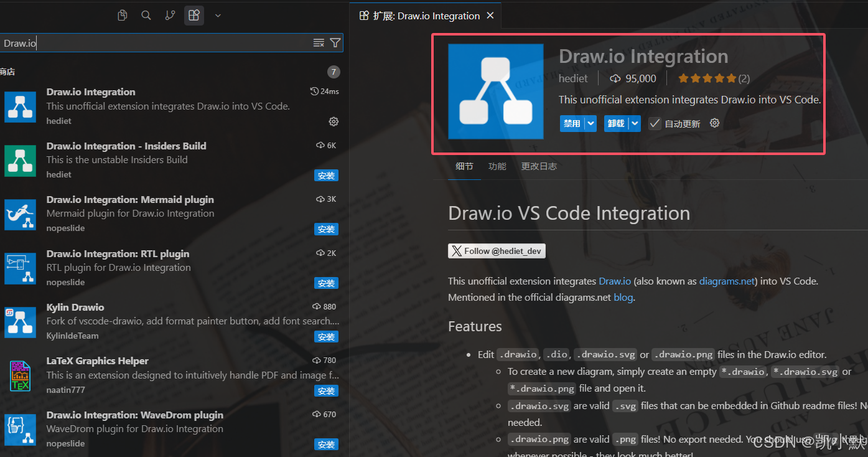Click RTL plugin extension icon
The height and width of the screenshot is (457, 868).
pos(20,268)
